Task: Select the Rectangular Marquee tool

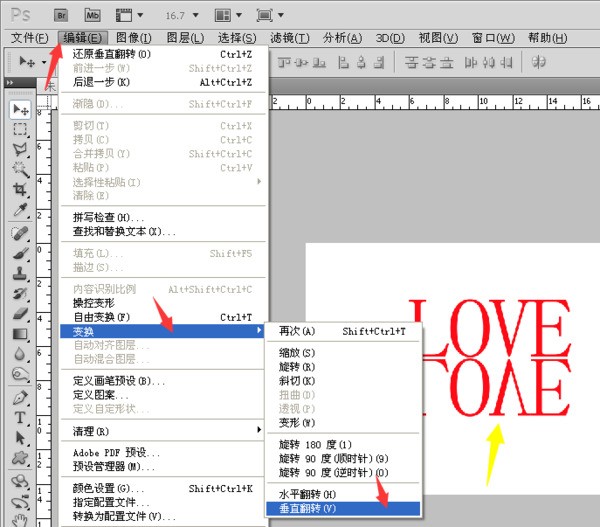Action: (x=20, y=129)
